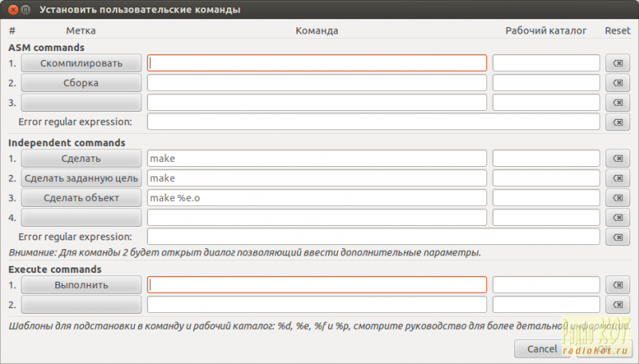Image resolution: width=639 pixels, height=364 pixels.
Task: Reset the Скомпилировать command row
Action: (617, 63)
